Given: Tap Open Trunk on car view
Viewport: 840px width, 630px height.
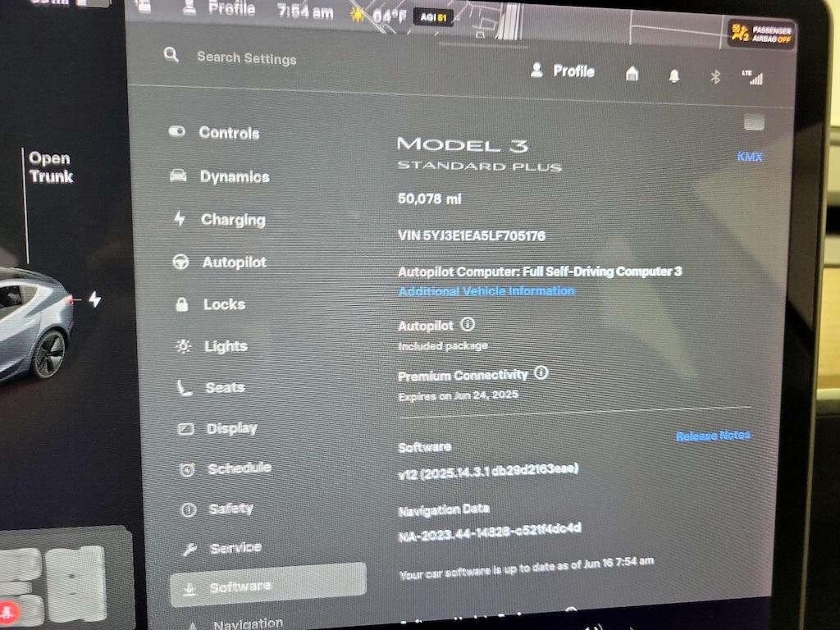Looking at the screenshot, I should click(x=50, y=167).
